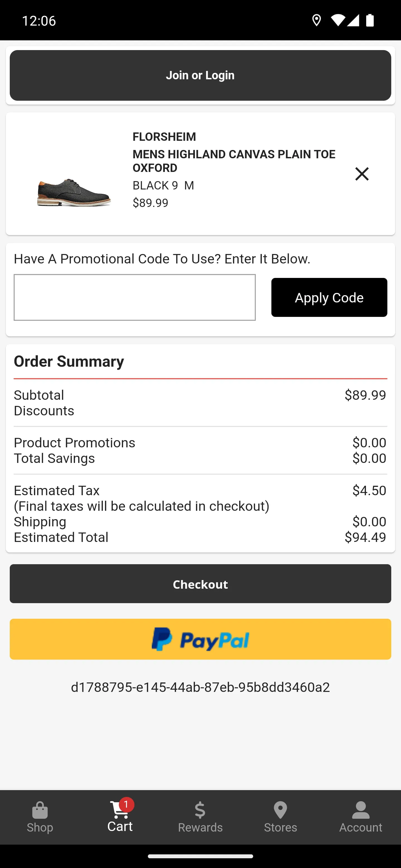Screen dimensions: 401x868
Task: Tap the Checkout button
Action: pyautogui.click(x=200, y=584)
